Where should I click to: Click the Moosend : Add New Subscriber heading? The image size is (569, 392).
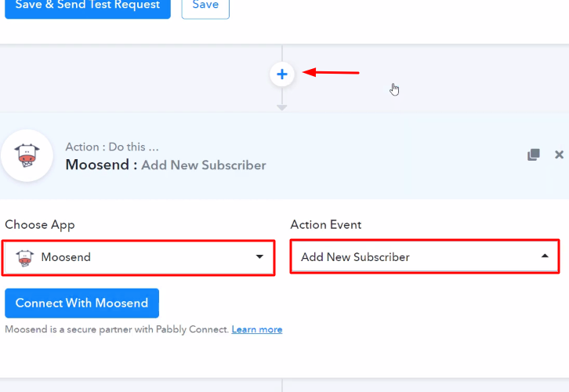tap(165, 165)
